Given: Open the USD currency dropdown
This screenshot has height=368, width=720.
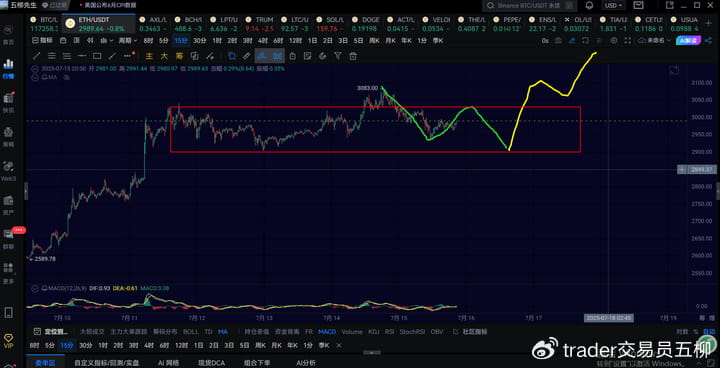Looking at the screenshot, I should [x=613, y=6].
